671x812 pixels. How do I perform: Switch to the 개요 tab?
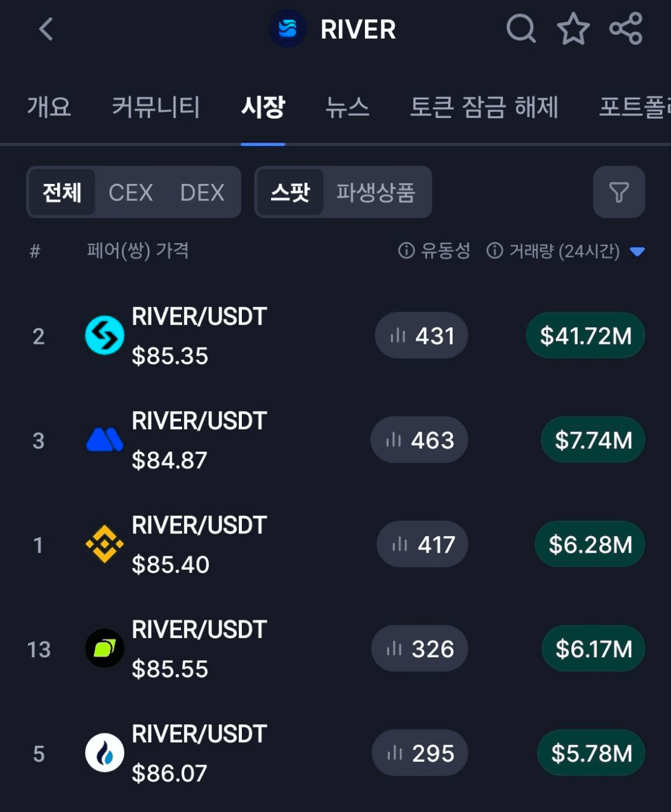pos(49,107)
